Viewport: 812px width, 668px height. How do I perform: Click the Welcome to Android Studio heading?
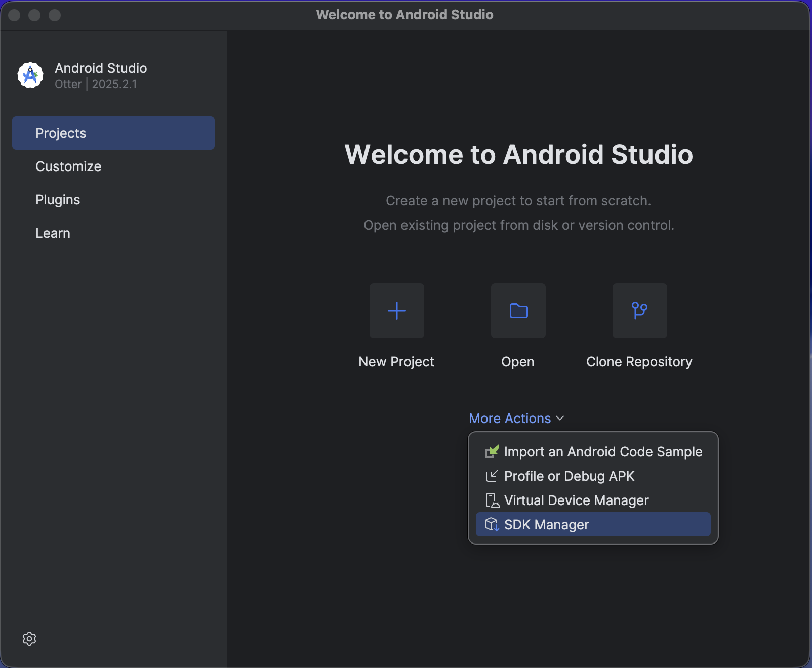pos(519,154)
